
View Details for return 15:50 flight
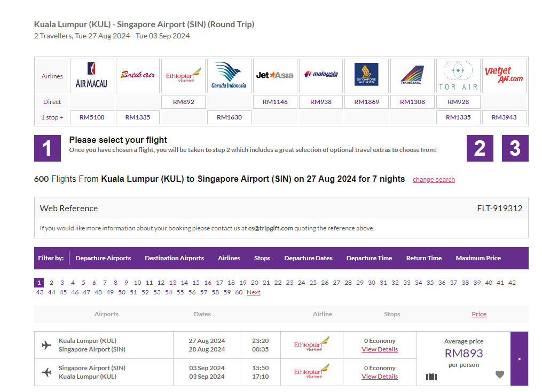[380, 377]
